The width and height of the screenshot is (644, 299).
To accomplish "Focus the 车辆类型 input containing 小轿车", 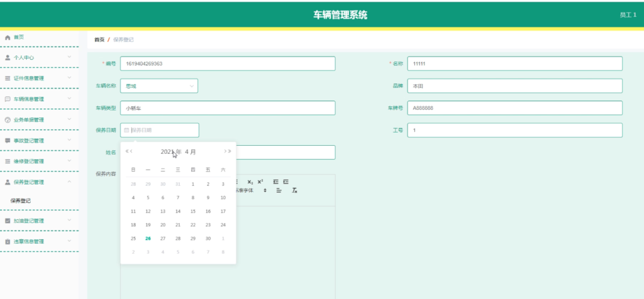I will point(228,108).
